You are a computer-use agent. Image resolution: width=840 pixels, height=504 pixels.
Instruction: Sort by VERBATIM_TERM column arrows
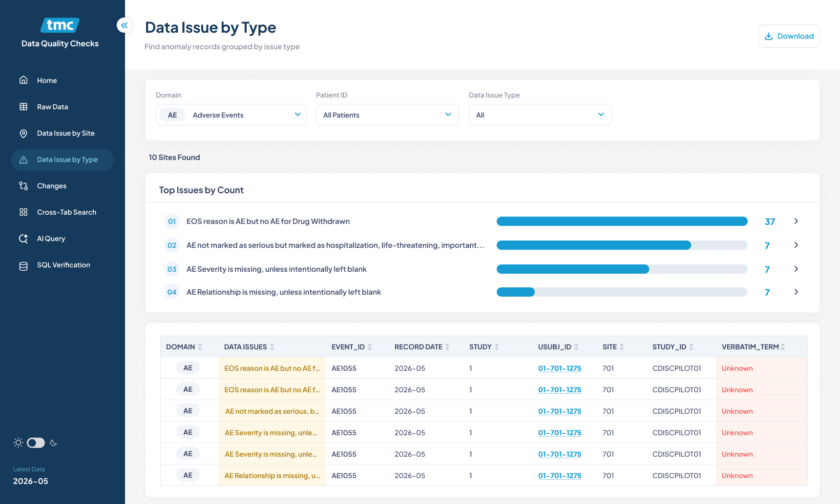[783, 347]
